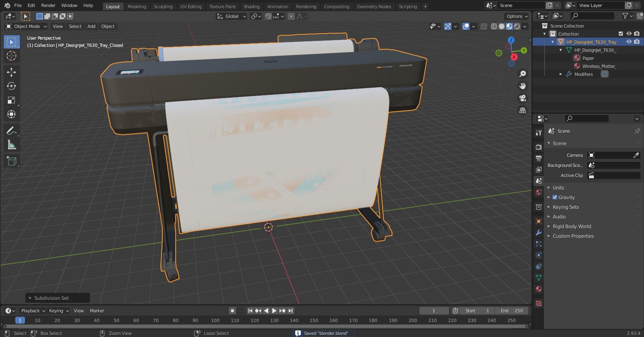Expand the Keying Sets panel
The width and height of the screenshot is (644, 337).
point(566,207)
